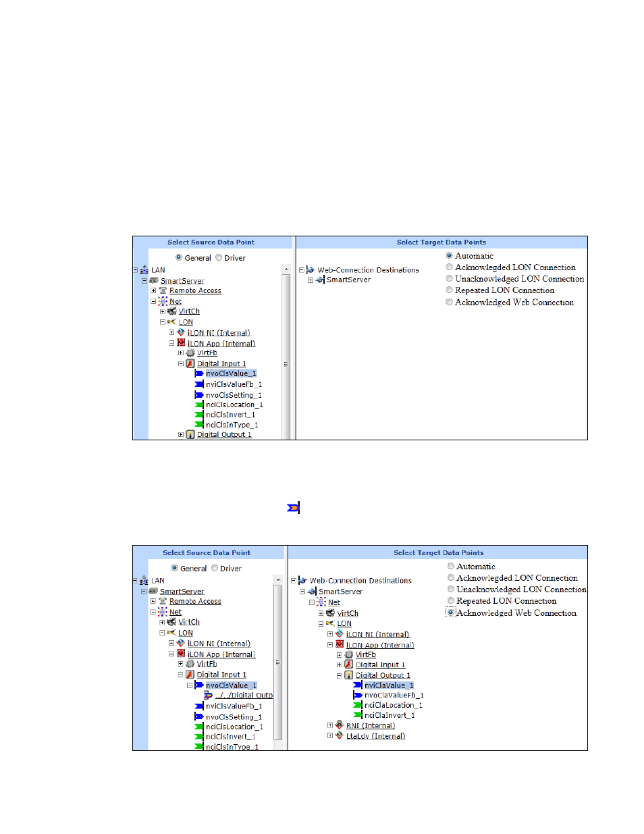644x834 pixels.
Task: Select Automatic option in lower dialog
Action: coord(450,567)
